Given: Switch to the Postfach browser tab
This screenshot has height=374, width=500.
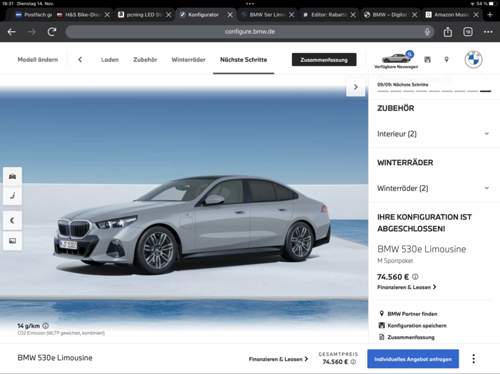Looking at the screenshot, I should pyautogui.click(x=34, y=15).
